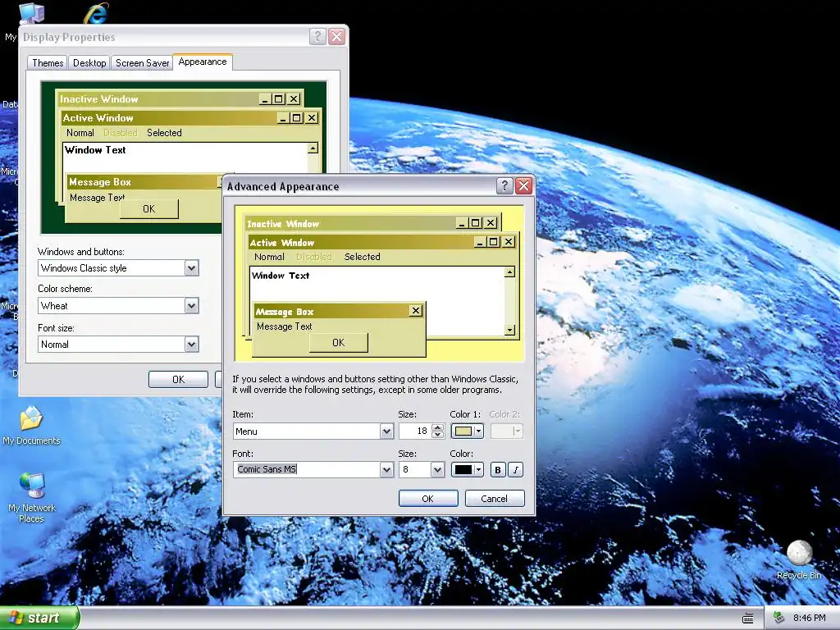Decrease item size with down spinner arrow
The height and width of the screenshot is (630, 840).
pos(438,435)
